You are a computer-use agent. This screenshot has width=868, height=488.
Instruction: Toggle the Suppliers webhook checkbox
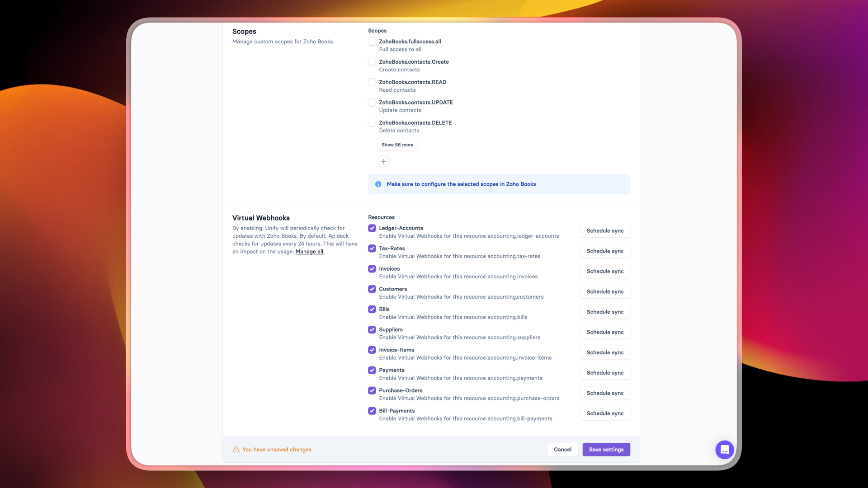[x=372, y=330]
